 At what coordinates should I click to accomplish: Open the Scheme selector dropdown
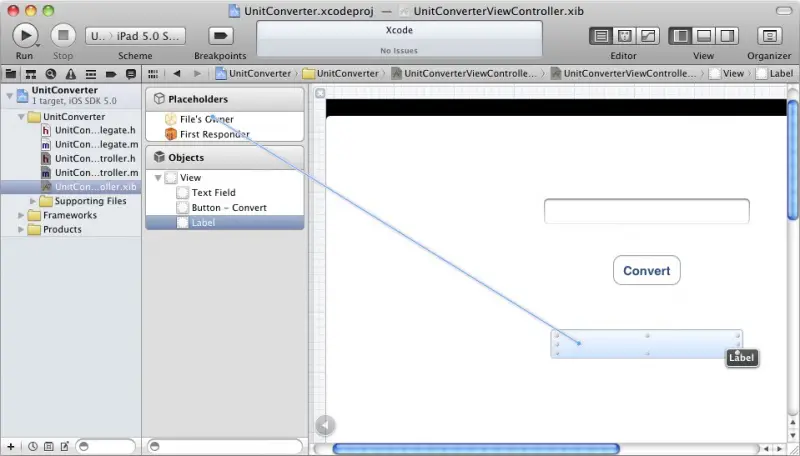point(135,35)
